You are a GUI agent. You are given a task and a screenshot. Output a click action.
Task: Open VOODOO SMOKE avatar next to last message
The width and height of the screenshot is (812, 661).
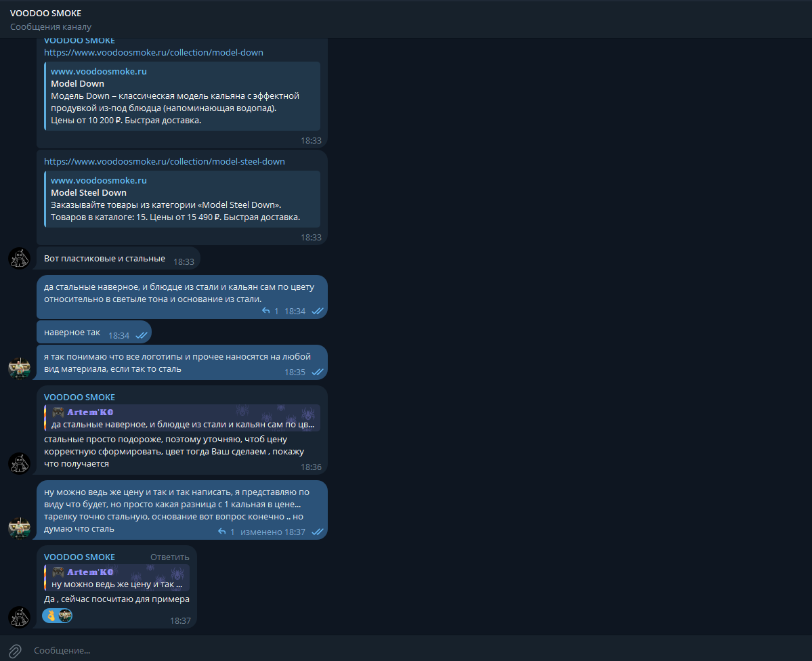20,617
